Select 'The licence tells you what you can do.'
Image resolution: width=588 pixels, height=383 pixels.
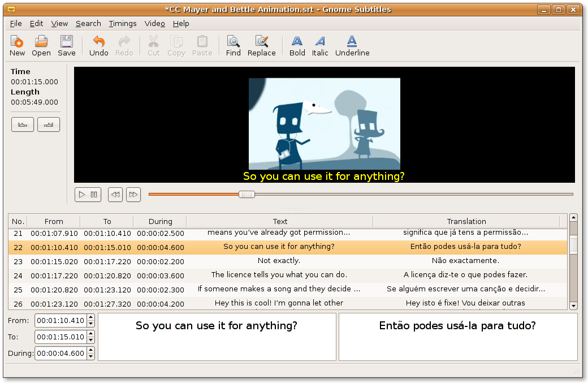pos(288,276)
